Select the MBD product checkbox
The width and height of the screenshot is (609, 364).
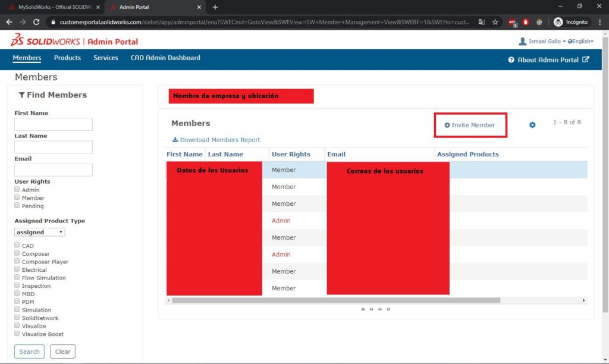click(x=17, y=293)
